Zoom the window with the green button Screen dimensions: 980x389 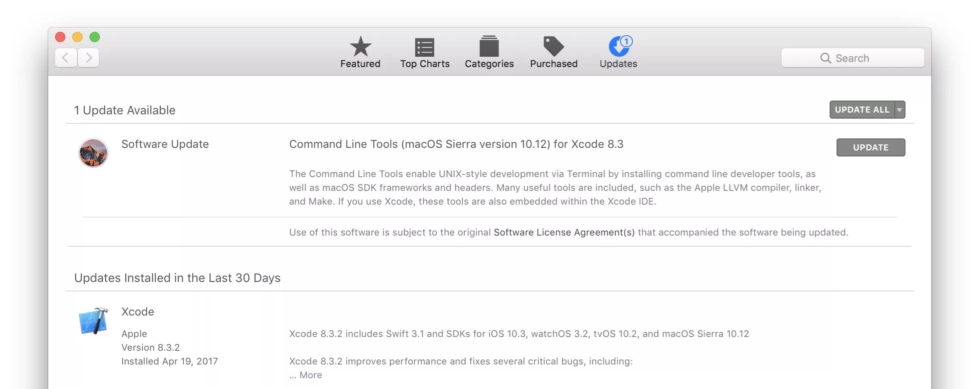(95, 37)
